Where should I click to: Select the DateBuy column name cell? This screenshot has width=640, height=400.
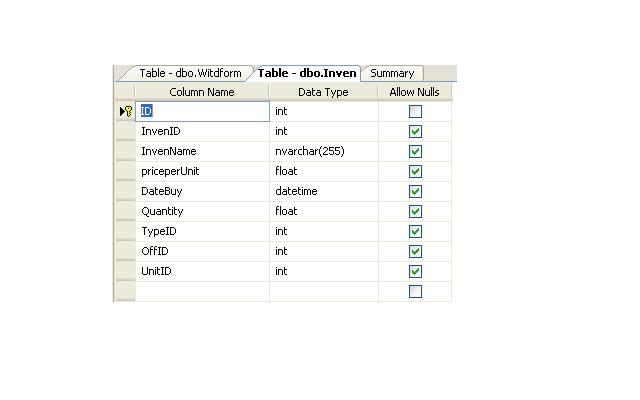tap(202, 191)
